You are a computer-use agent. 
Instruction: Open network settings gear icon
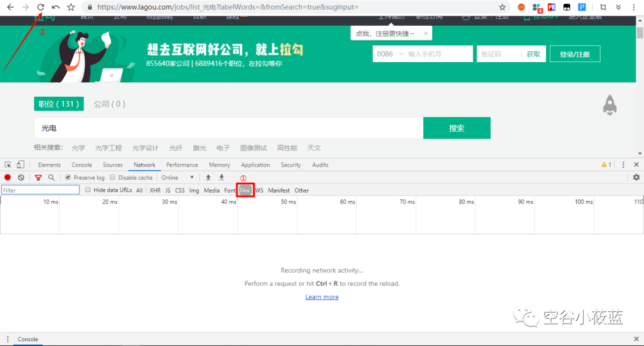[636, 178]
